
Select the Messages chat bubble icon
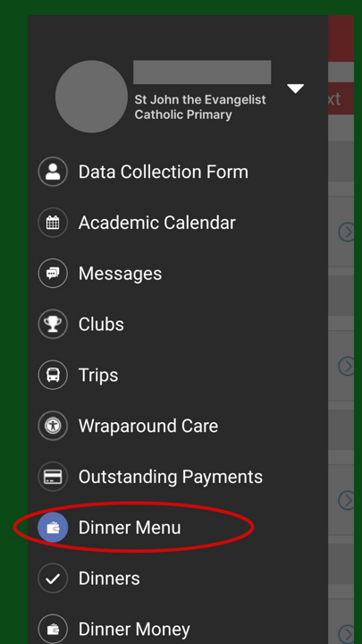53,274
